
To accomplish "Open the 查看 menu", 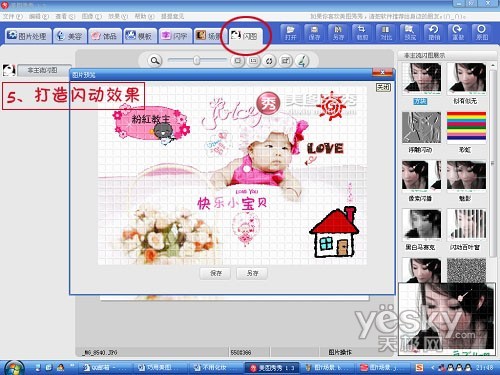I will click(x=65, y=16).
